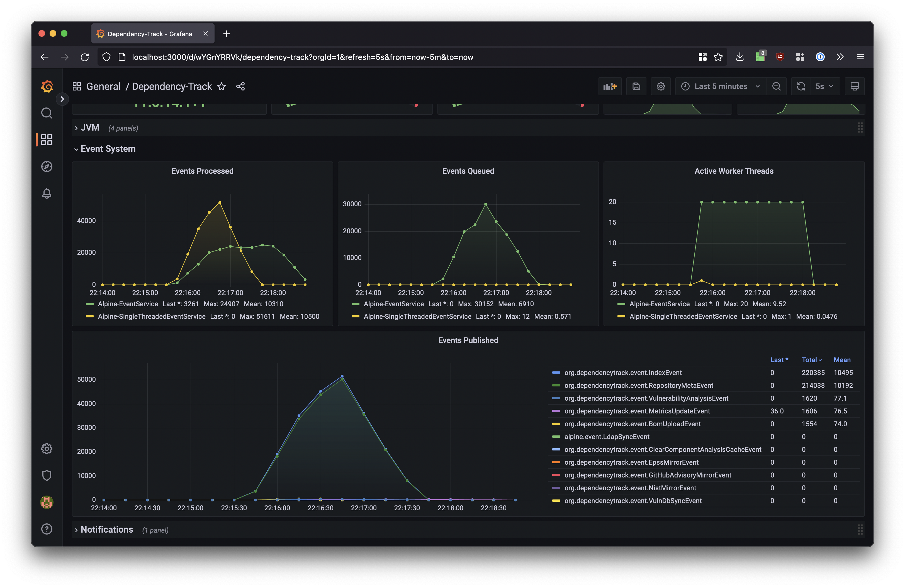Go back with the browser back arrow
Image resolution: width=905 pixels, height=588 pixels.
pyautogui.click(x=45, y=57)
